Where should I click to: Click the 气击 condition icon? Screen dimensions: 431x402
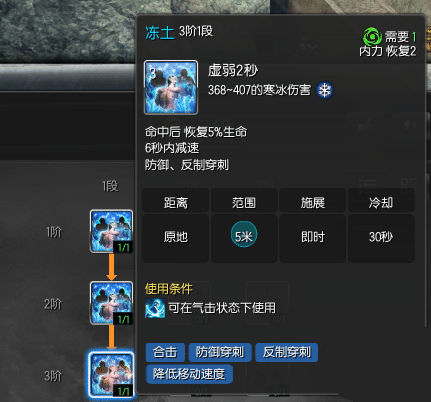(155, 308)
